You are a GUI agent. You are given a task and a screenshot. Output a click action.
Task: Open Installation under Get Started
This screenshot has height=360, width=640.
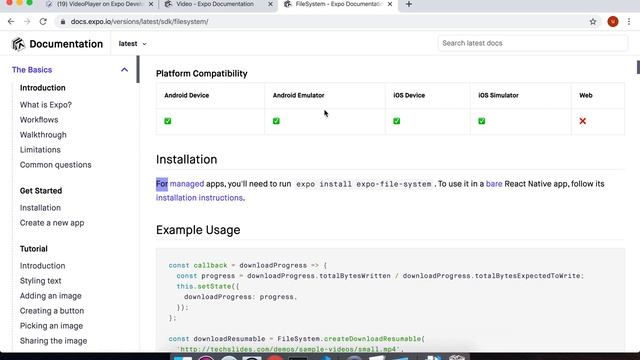pos(40,208)
